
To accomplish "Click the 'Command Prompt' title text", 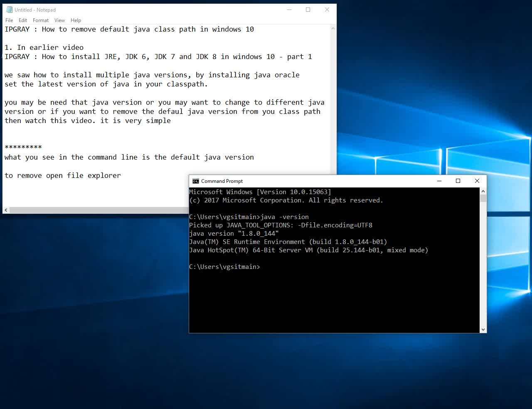I will point(222,181).
